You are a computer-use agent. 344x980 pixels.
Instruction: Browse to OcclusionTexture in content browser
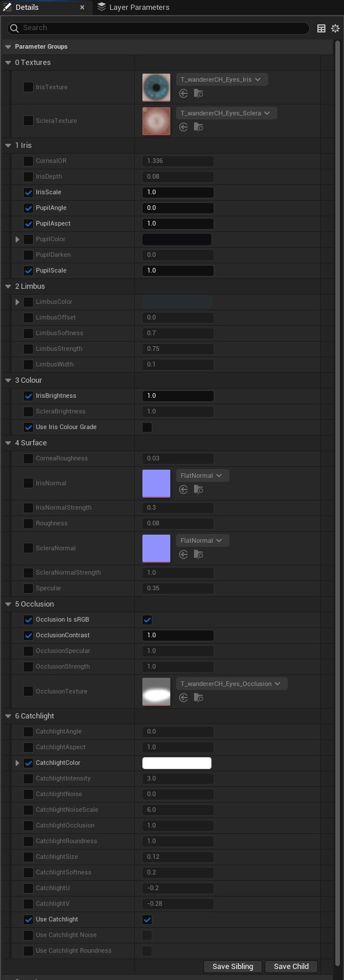[x=199, y=698]
